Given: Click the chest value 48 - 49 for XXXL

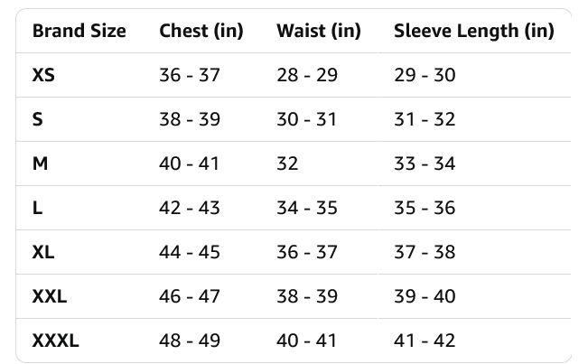Looking at the screenshot, I should 190,341.
